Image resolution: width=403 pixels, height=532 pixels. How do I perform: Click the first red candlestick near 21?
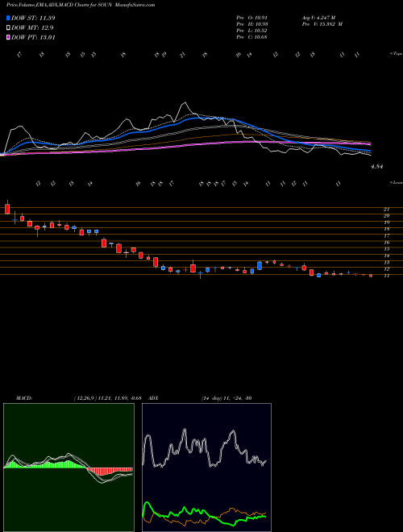click(x=7, y=209)
